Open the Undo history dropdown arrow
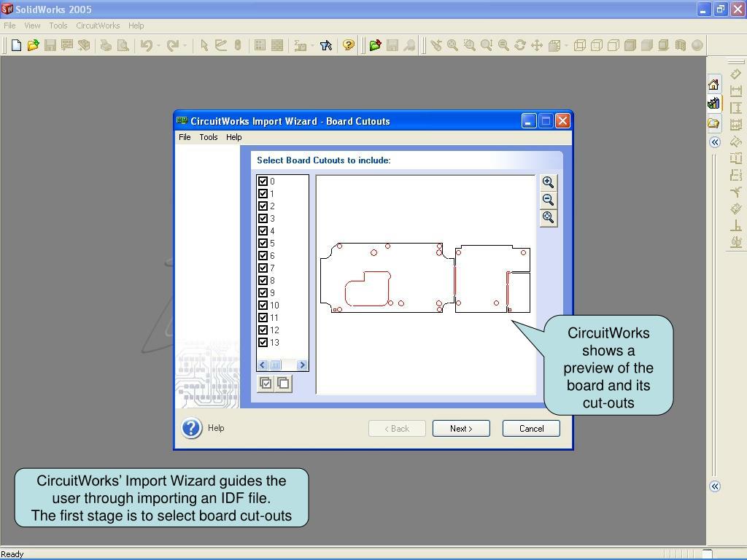Viewport: 747px width, 560px height. click(158, 46)
